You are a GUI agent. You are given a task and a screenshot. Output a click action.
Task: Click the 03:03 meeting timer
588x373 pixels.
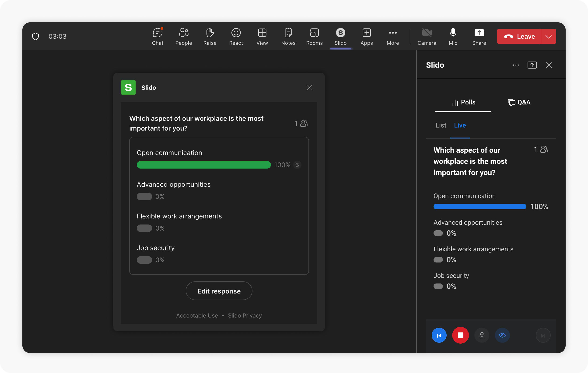click(x=57, y=37)
